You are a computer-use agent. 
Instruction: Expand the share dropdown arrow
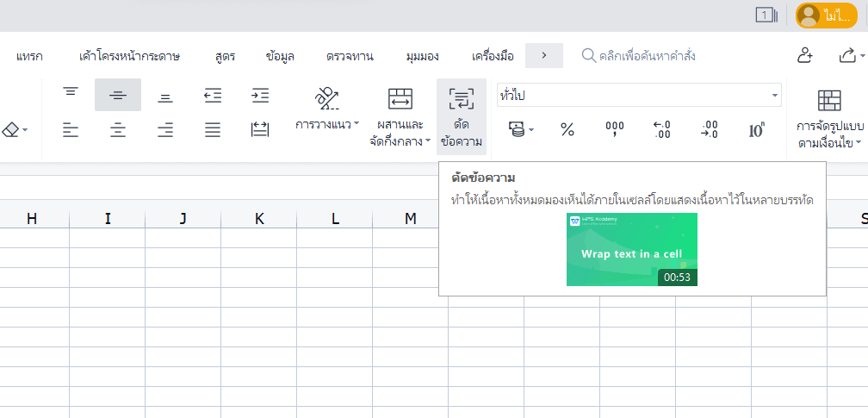click(863, 56)
